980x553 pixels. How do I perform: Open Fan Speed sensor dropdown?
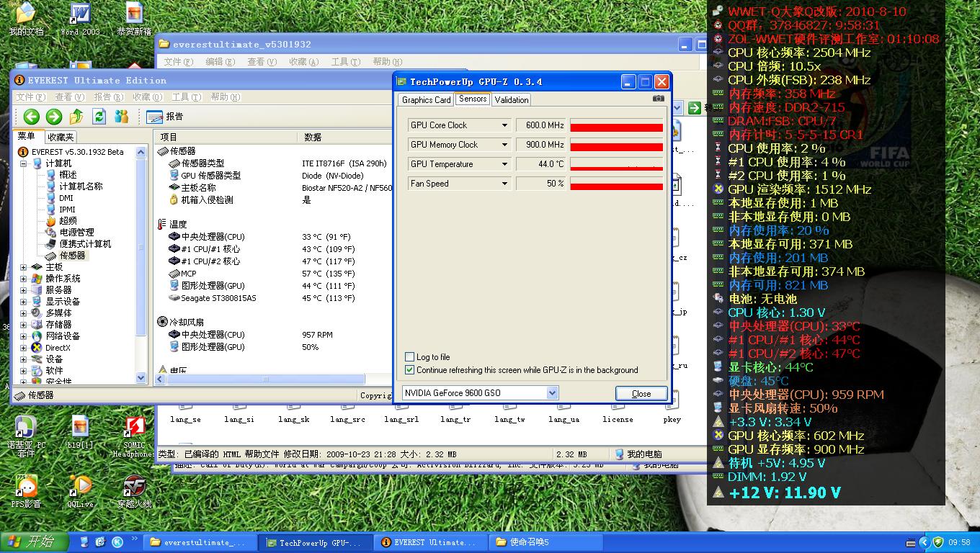tap(505, 184)
